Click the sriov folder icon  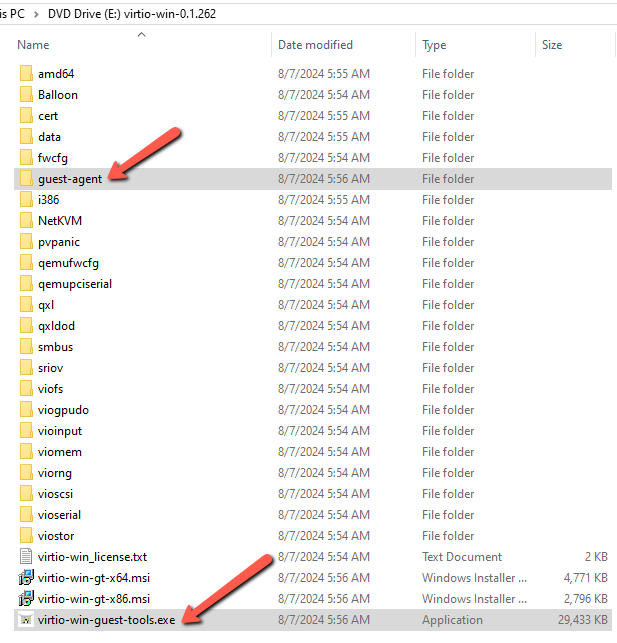click(x=26, y=368)
